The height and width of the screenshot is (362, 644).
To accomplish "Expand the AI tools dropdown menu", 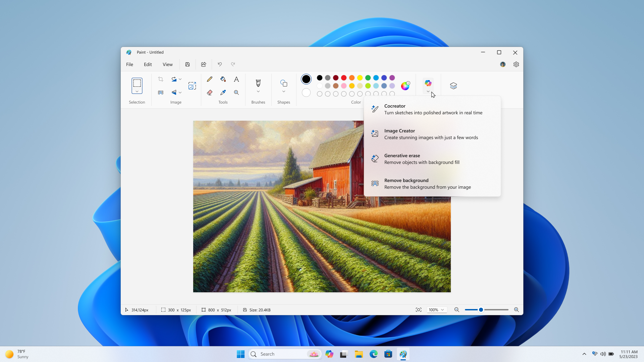I will 428,92.
